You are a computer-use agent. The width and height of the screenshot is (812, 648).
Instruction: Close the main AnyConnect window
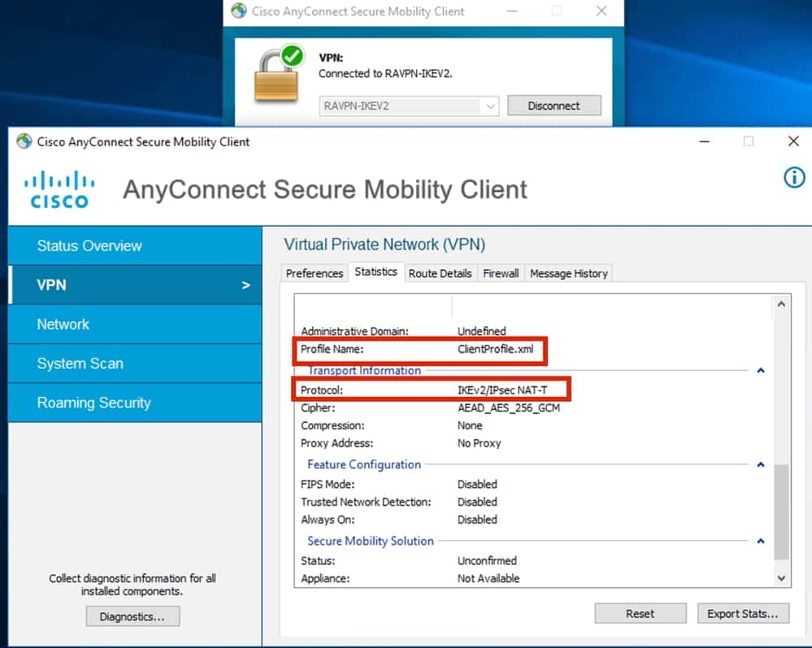tap(792, 141)
